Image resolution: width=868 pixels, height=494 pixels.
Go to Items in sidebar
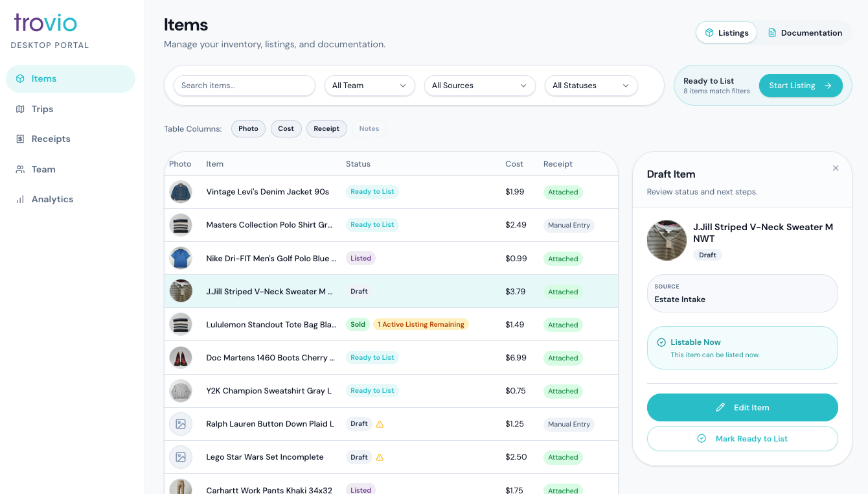[71, 78]
